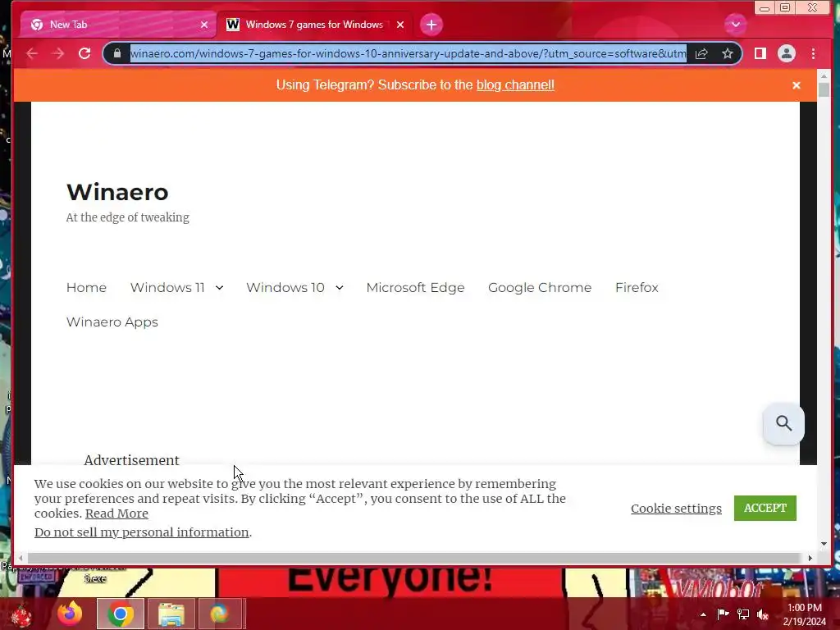Viewport: 840px width, 630px height.
Task: Click the vertical scrollbar down arrow
Action: 824,544
